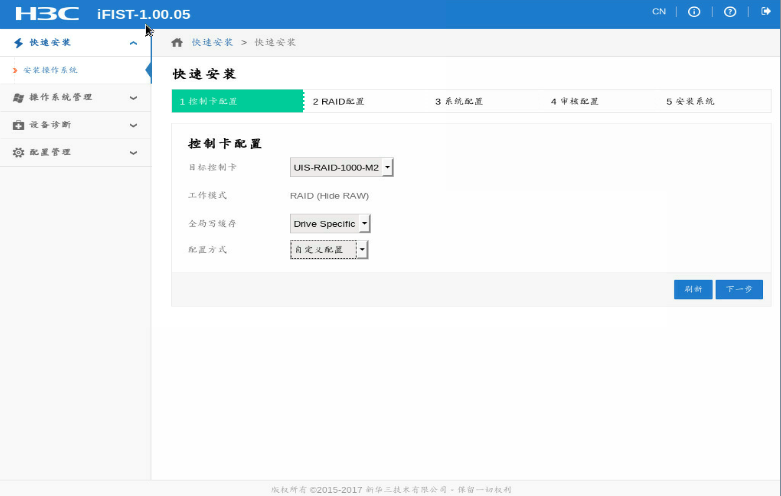Screen dimensions: 781x496
Task: Click the 设备诊断 toolbox icon
Action: 18,125
